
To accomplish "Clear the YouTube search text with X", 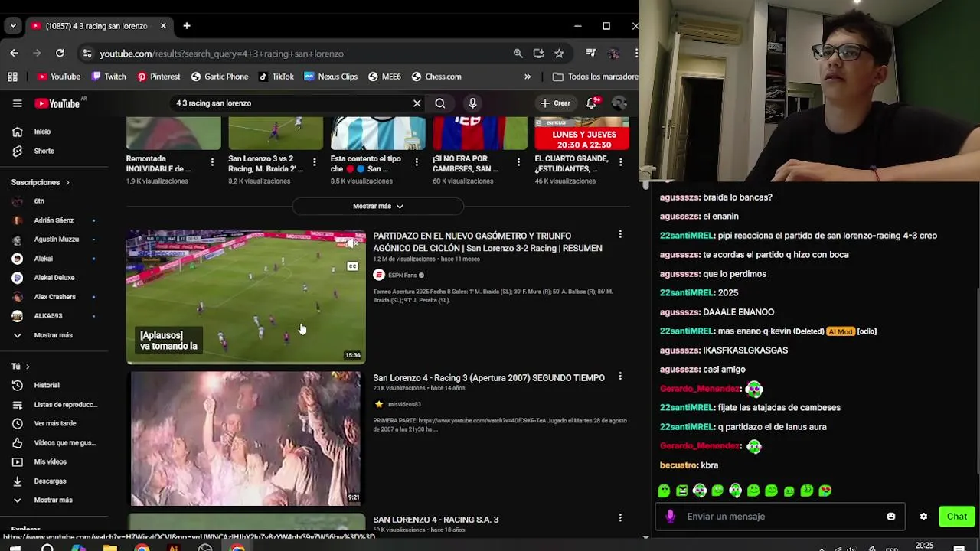I will [x=416, y=103].
